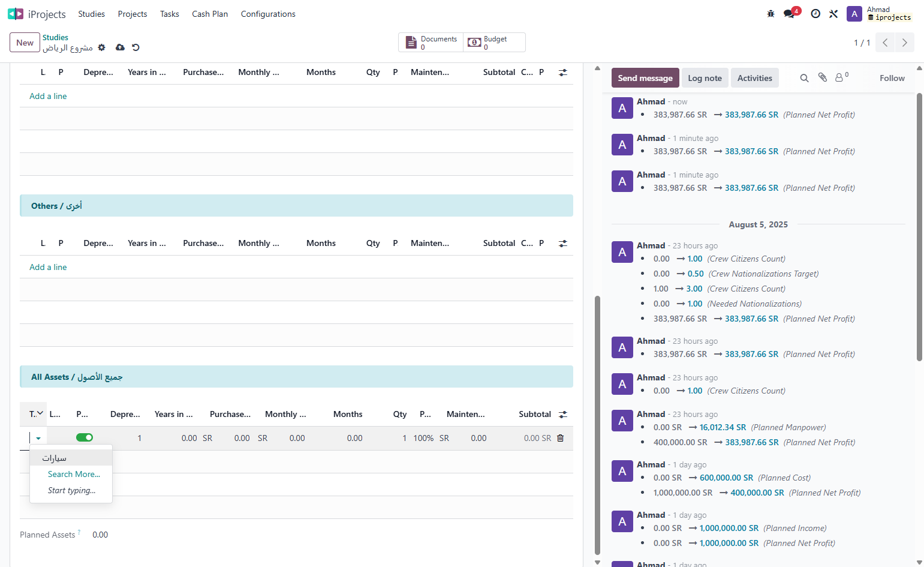Click the 600,000.00 SR Planned Cost value
The image size is (924, 567).
[726, 478]
